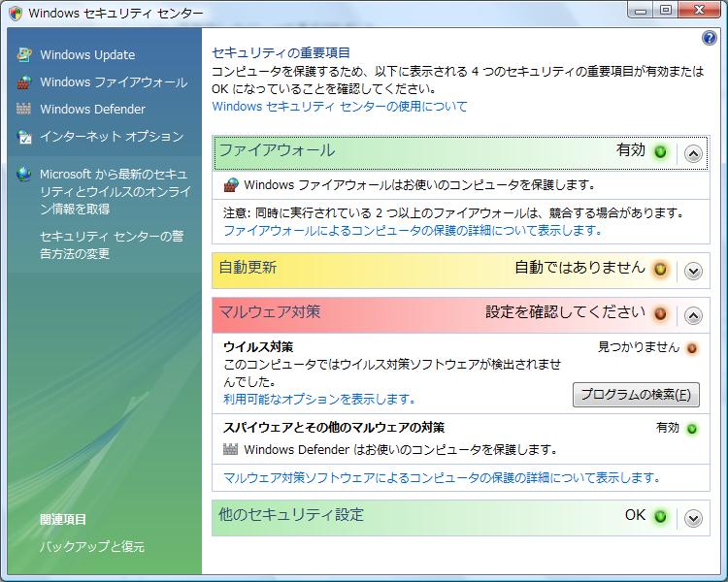
Task: Open Windows Update from the sidebar
Action: coord(87,54)
